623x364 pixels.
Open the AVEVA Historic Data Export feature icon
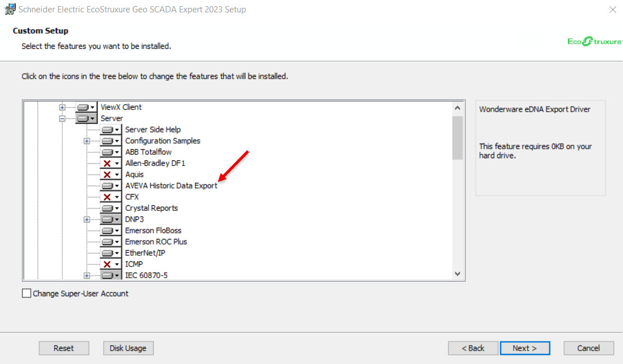pyautogui.click(x=111, y=186)
